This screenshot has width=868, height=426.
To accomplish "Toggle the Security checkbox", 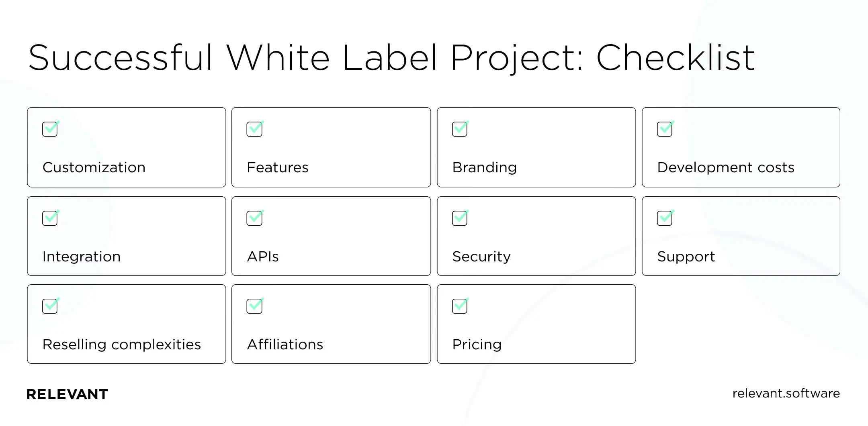I will 460,218.
